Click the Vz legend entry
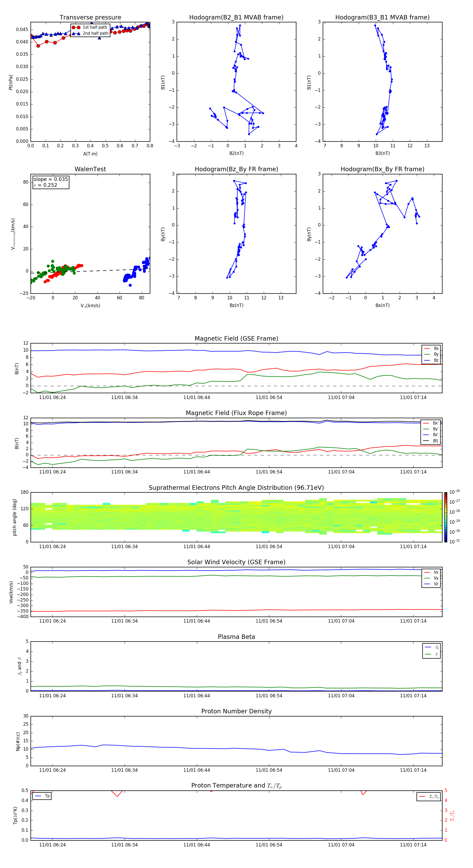Viewport: 473px width, 868px height. (431, 584)
